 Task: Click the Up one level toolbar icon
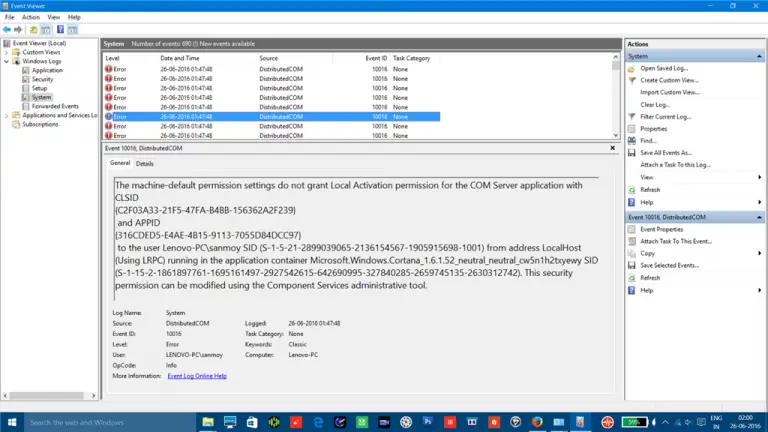coord(33,30)
